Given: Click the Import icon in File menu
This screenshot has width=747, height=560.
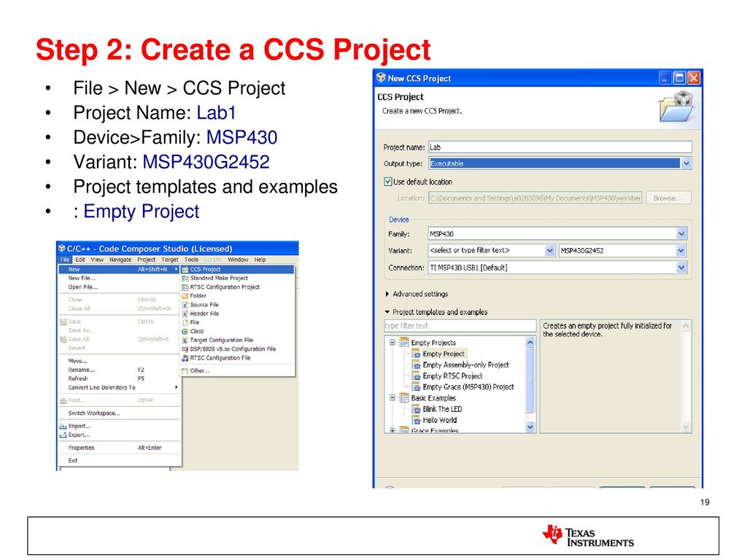Looking at the screenshot, I should pos(63,426).
